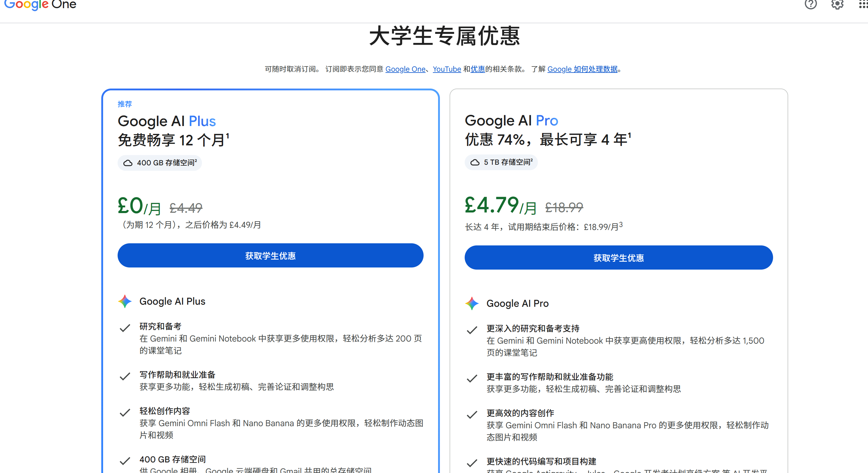868x473 pixels.
Task: Click the Nano Banana Pro description text
Action: (628, 431)
